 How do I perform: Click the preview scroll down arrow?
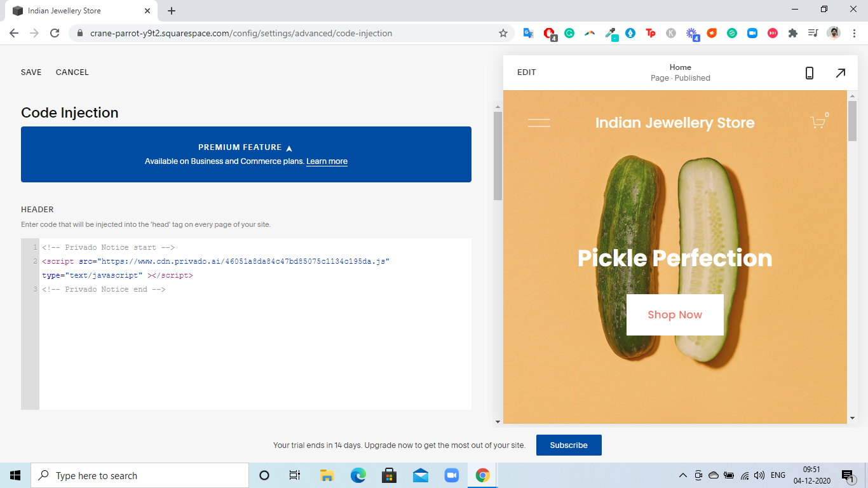pyautogui.click(x=852, y=418)
